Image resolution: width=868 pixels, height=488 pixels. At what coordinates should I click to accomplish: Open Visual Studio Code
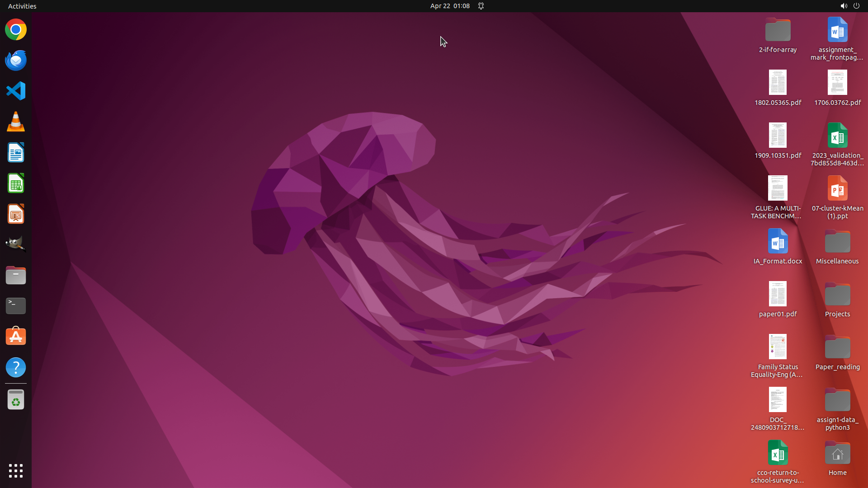coord(16,91)
